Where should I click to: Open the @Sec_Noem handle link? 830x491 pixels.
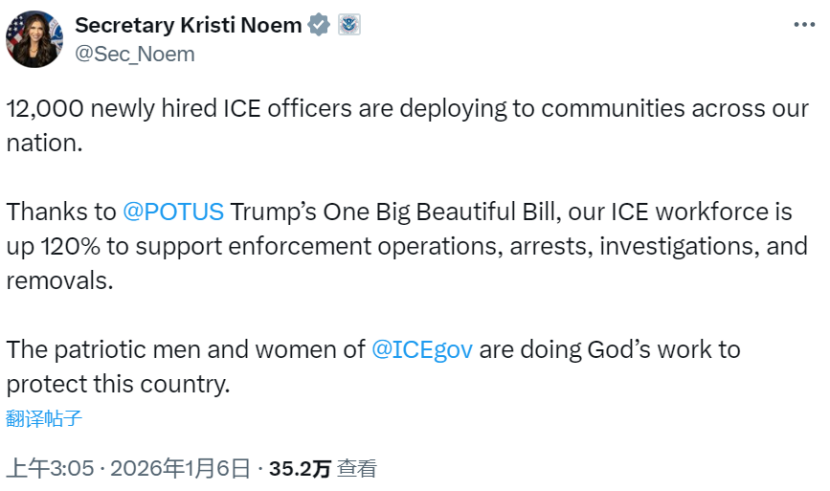[135, 54]
